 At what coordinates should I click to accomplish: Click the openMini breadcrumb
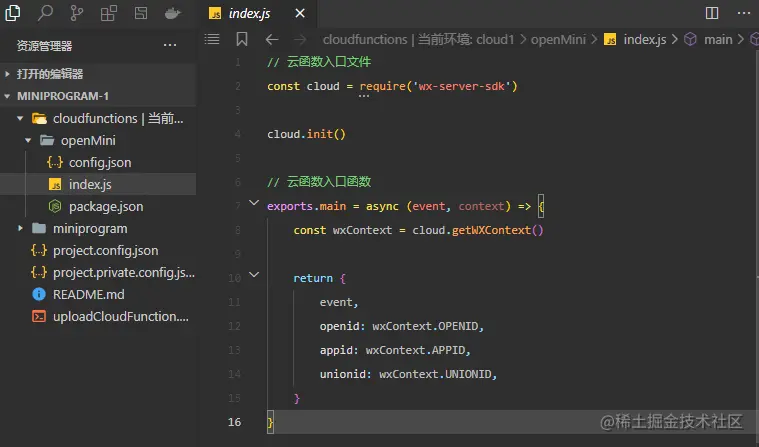click(558, 39)
